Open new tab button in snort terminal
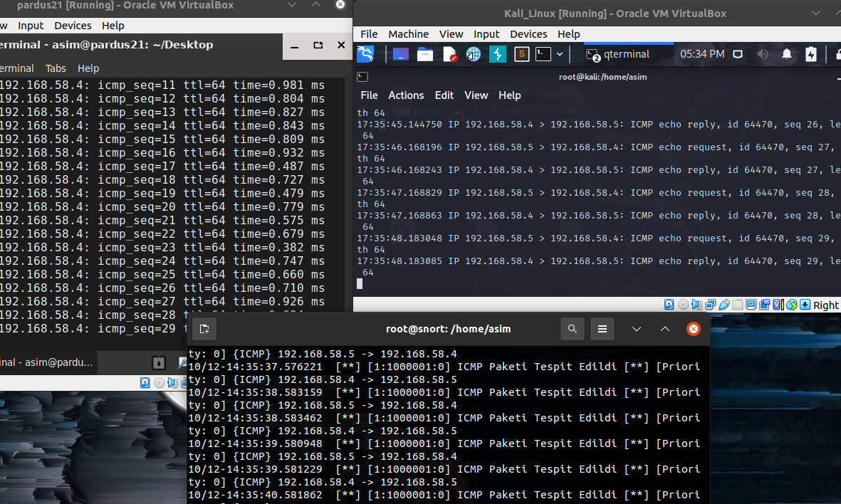The image size is (841, 504). (204, 329)
